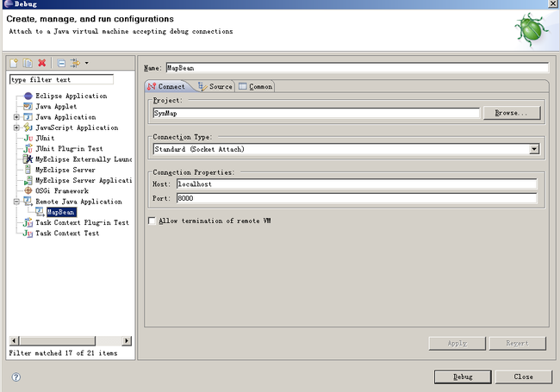The height and width of the screenshot is (392, 560).
Task: Create a new launch configuration
Action: 14,63
